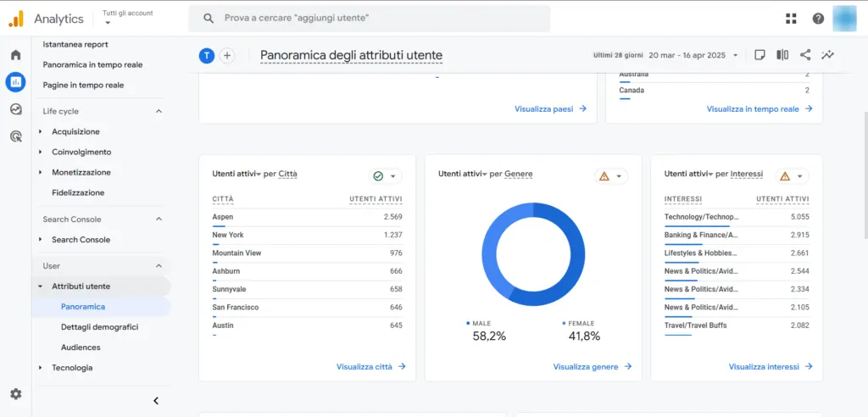Screen dimensions: 868x417
Task: Expand the Tecnologia tree item
Action: click(x=41, y=368)
